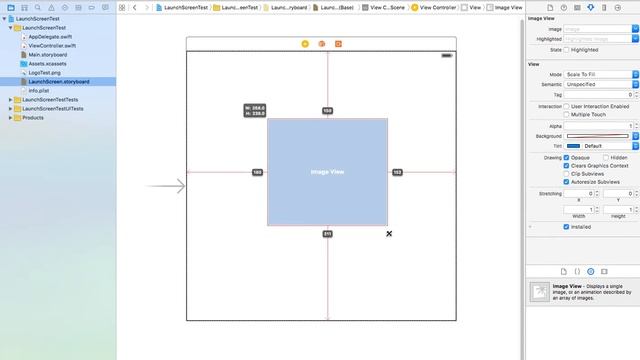The image size is (640, 360).
Task: Select the Image View on the canvas
Action: 327,172
